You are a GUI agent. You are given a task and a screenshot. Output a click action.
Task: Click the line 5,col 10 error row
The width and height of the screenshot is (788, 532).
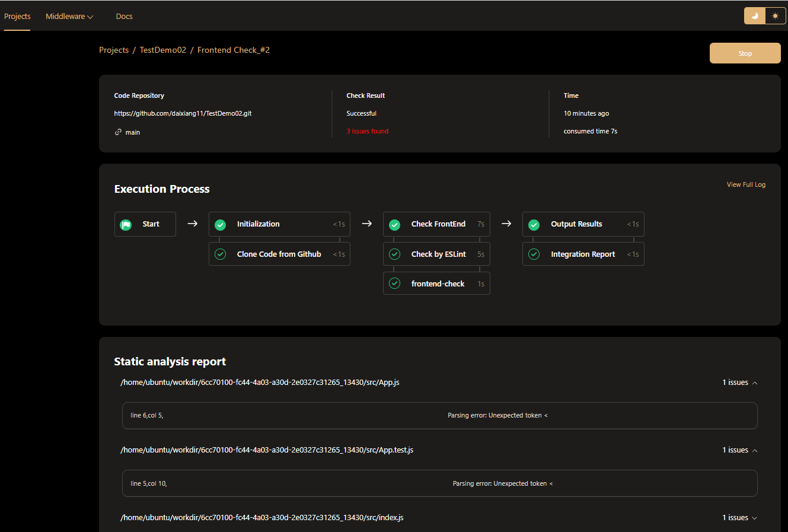(440, 483)
